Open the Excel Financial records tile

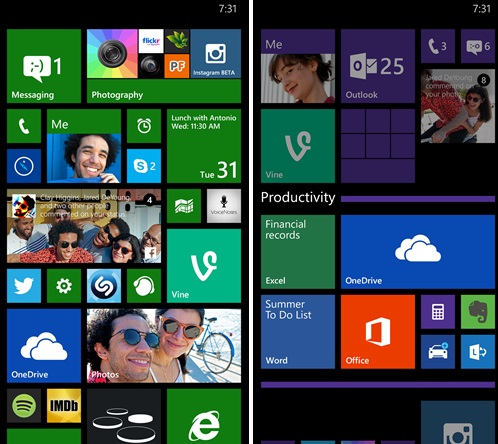pos(298,252)
